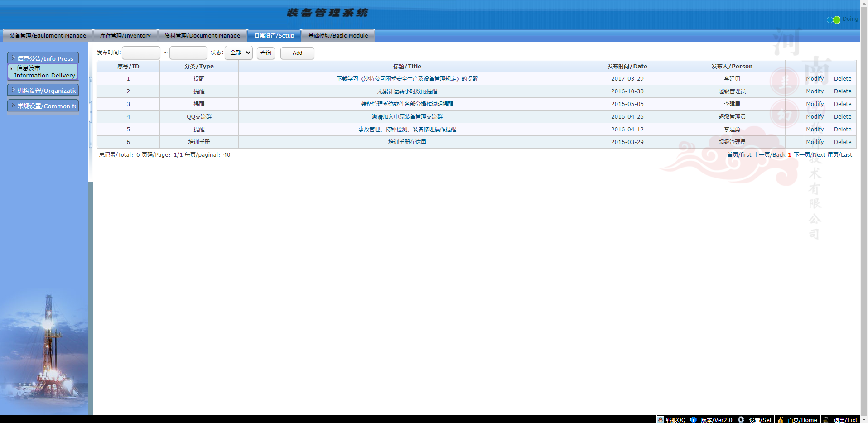868x423 pixels.
Task: Open the Document Manage tab
Action: tap(202, 36)
